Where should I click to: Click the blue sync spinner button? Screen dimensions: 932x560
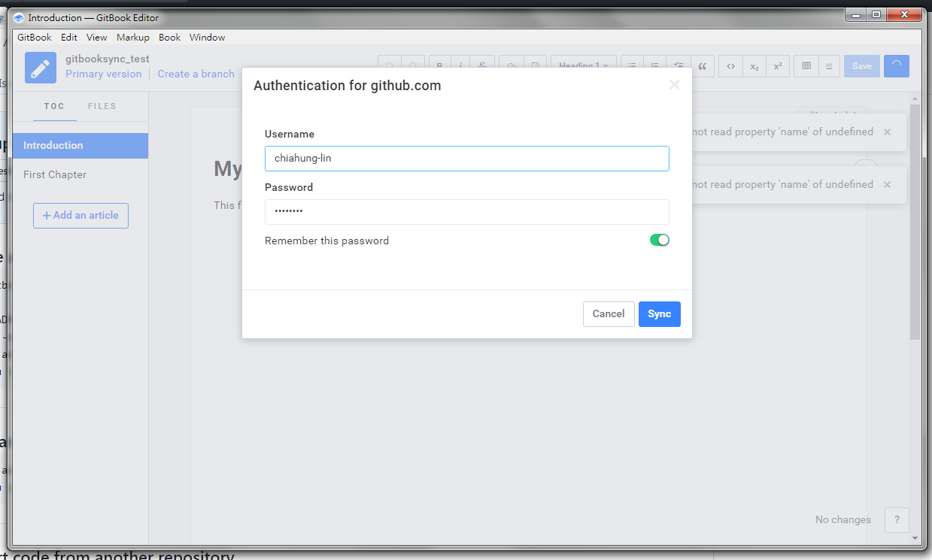[x=897, y=66]
